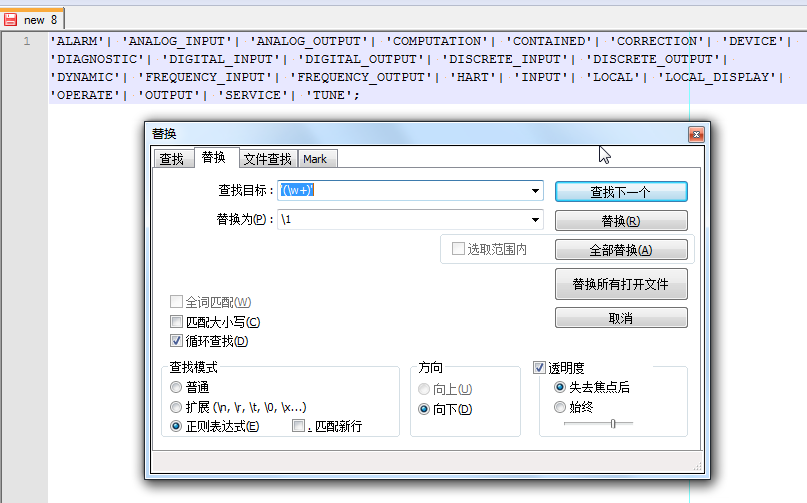Switch to the 查找 tab
The height and width of the screenshot is (503, 807).
(x=172, y=159)
